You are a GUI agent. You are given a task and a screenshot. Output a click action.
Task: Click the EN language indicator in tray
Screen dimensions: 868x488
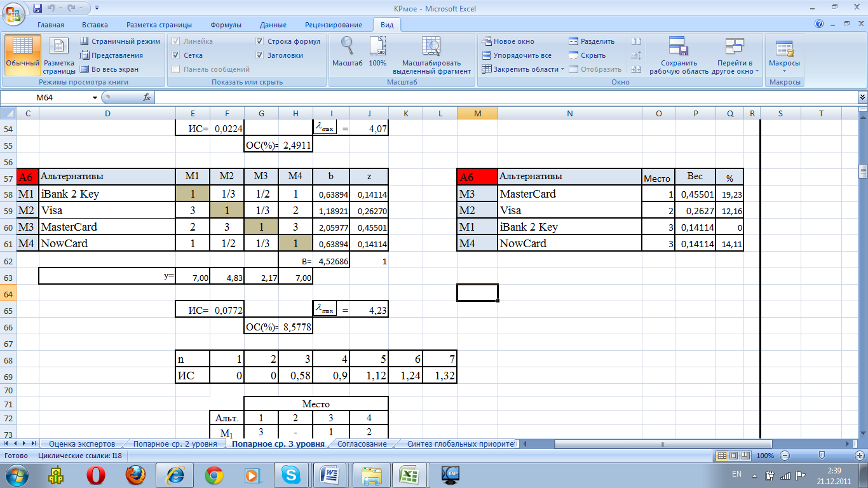click(736, 474)
